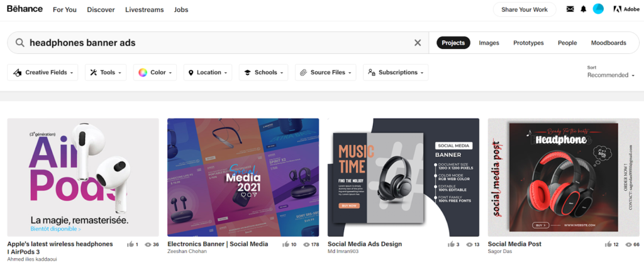Screen dimensions: 644x265
Task: Click thumbs-up icon on Social Media Post
Action: pyautogui.click(x=608, y=244)
